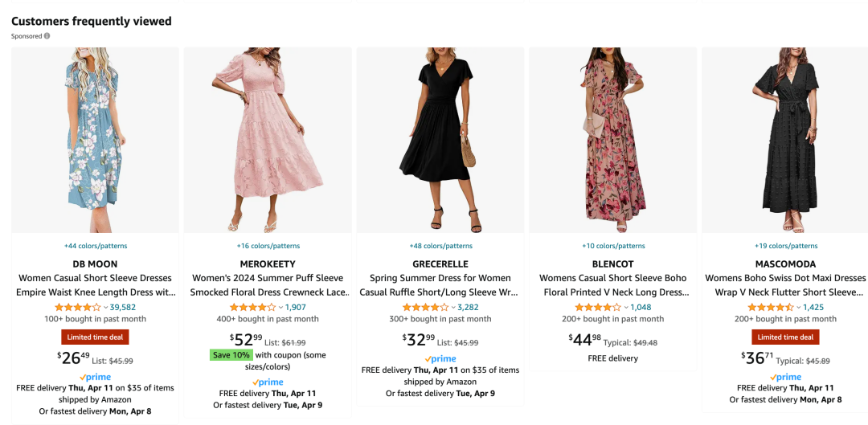This screenshot has height=425, width=868.
Task: Select the Save 10% coupon badge
Action: (231, 355)
